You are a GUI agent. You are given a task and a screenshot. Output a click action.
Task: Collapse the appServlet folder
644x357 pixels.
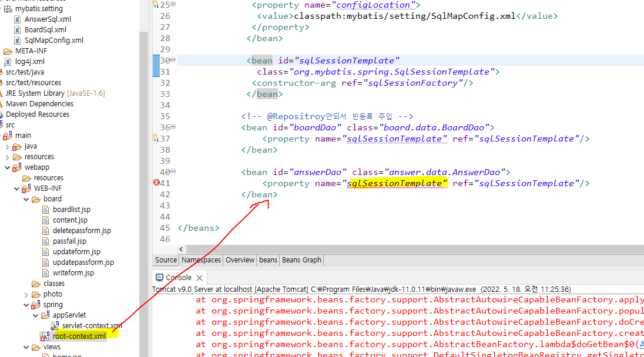pos(36,315)
